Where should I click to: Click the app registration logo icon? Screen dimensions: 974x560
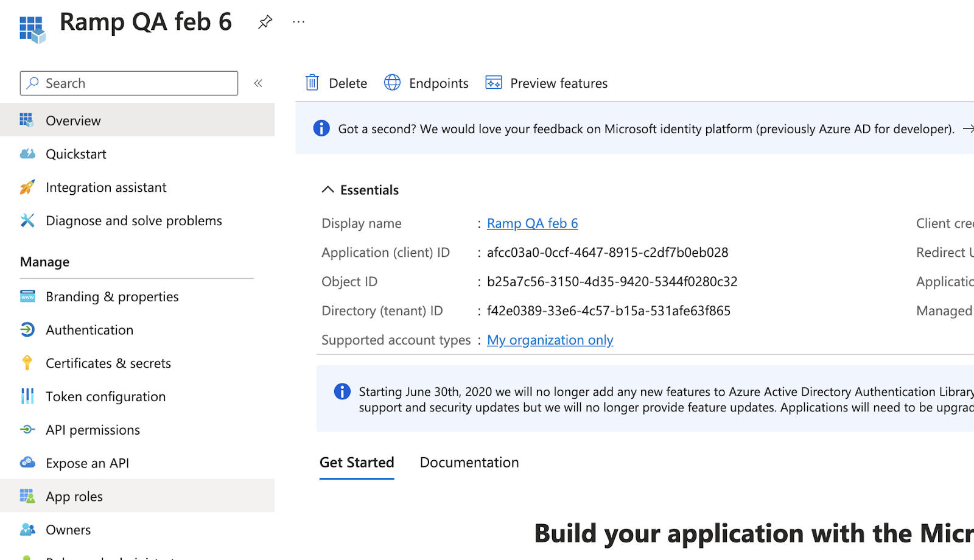pyautogui.click(x=32, y=30)
